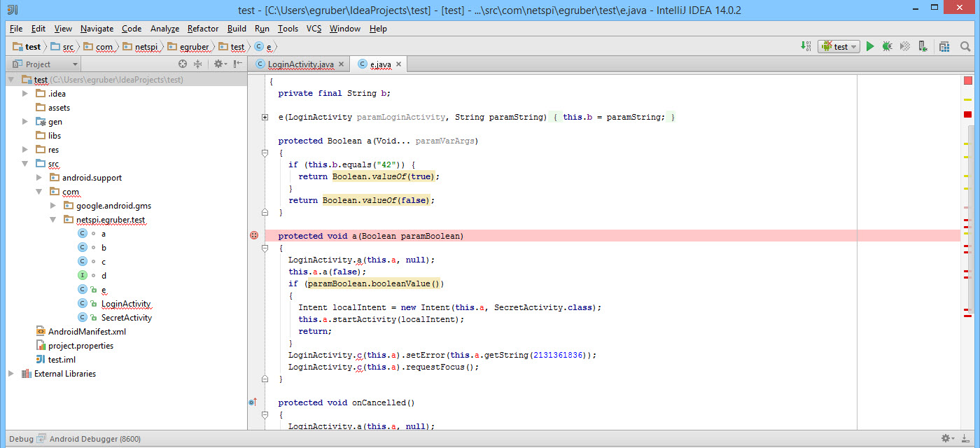Open the Debug tool window button
Image resolution: width=980 pixels, height=448 pixels.
coord(21,439)
